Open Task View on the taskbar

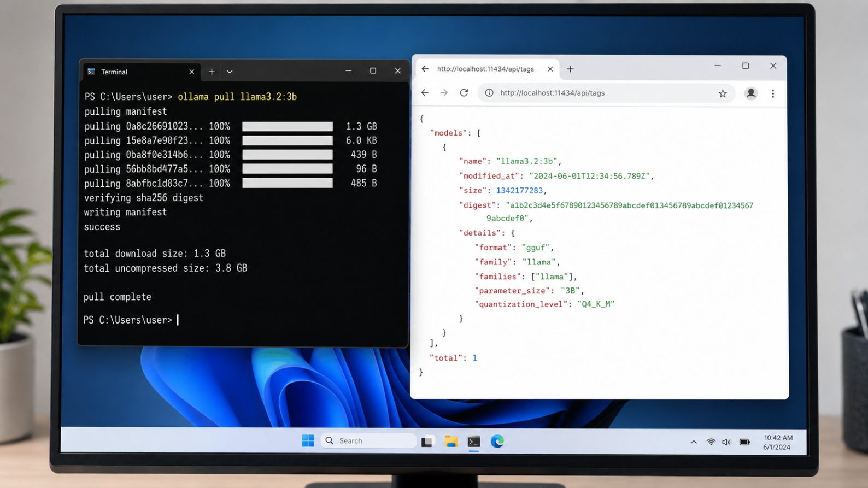point(427,442)
